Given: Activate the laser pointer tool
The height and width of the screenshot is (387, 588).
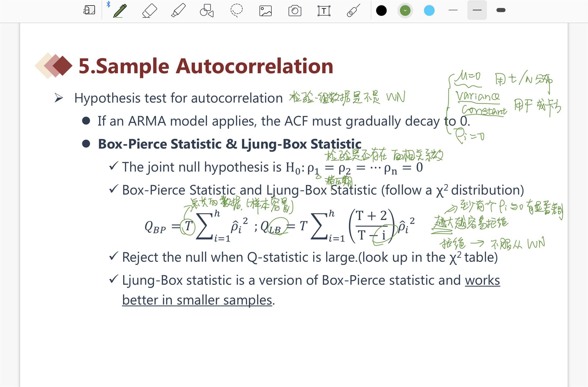Looking at the screenshot, I should point(353,11).
